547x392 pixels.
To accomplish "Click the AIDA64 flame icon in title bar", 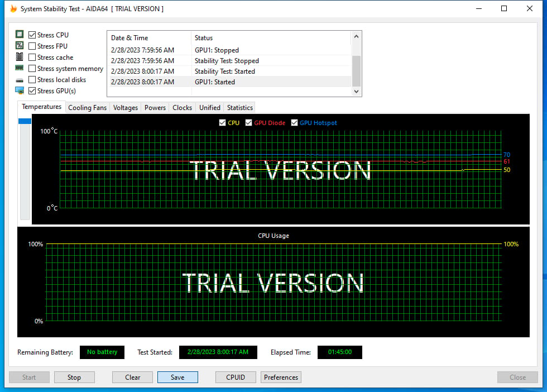I will pyautogui.click(x=13, y=8).
